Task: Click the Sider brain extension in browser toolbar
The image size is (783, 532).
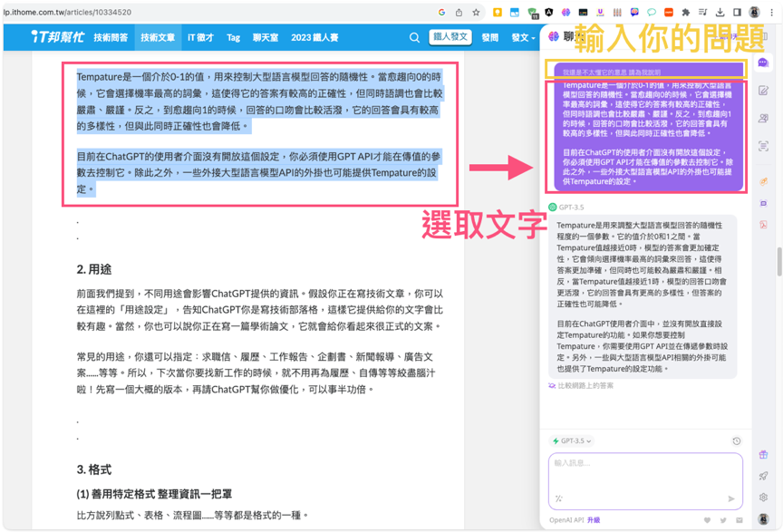Action: coord(565,12)
